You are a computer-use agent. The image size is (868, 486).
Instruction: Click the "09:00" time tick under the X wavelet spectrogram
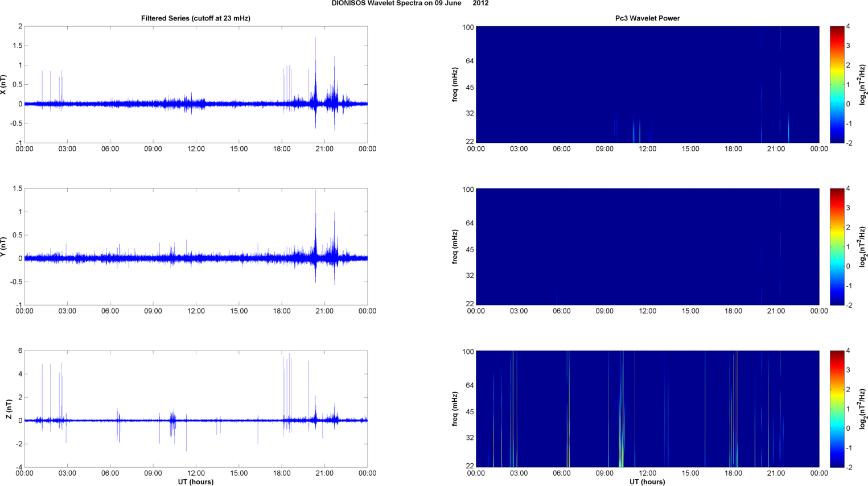click(604, 149)
